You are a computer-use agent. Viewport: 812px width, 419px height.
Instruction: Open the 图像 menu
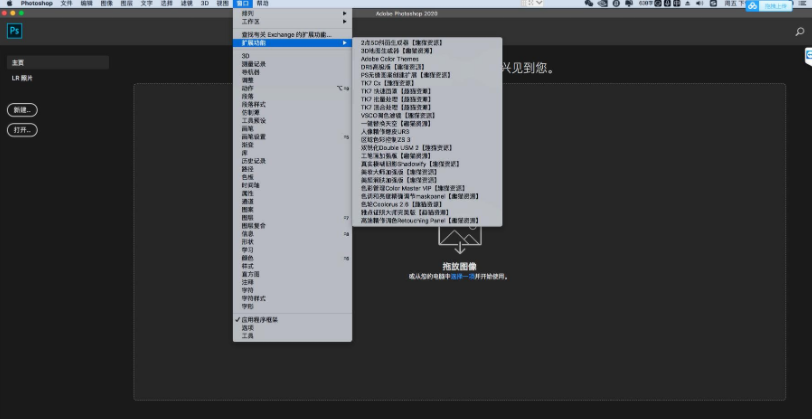coord(107,3)
